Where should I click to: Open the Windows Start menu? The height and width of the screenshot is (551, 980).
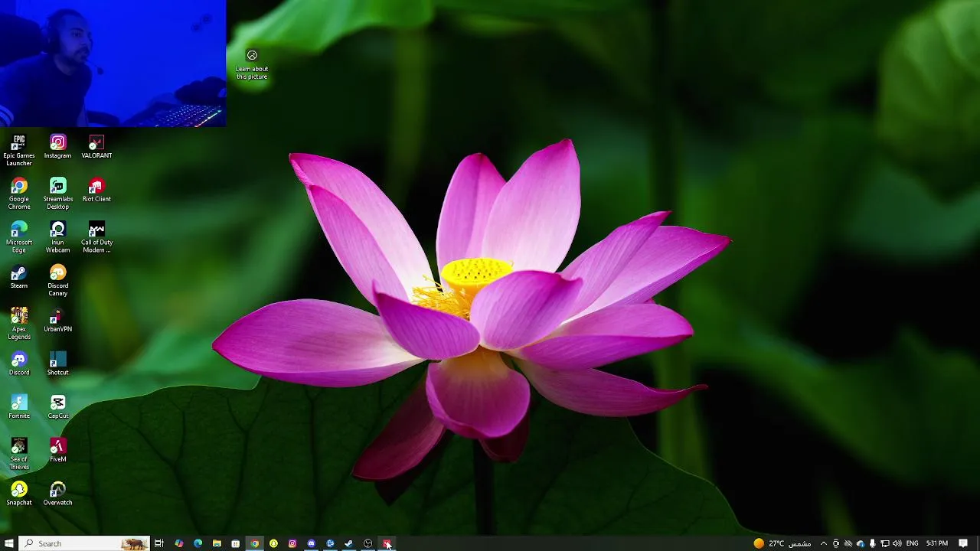9,543
